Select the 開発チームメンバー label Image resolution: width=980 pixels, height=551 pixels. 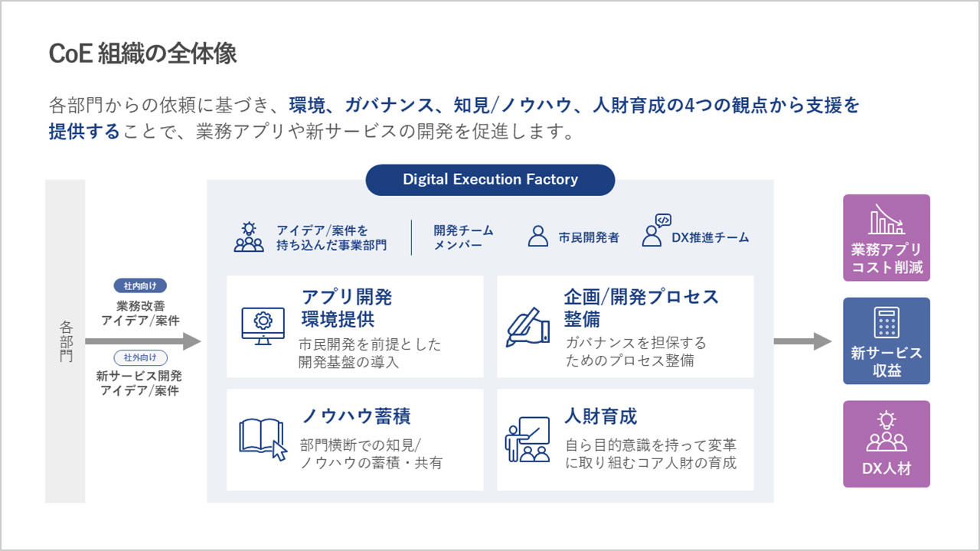tap(463, 237)
